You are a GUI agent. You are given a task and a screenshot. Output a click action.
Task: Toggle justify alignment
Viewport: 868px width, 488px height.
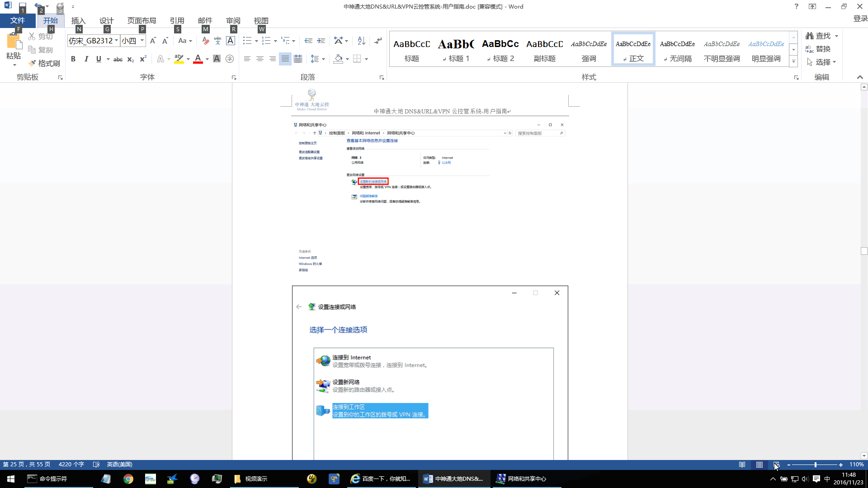(x=285, y=59)
